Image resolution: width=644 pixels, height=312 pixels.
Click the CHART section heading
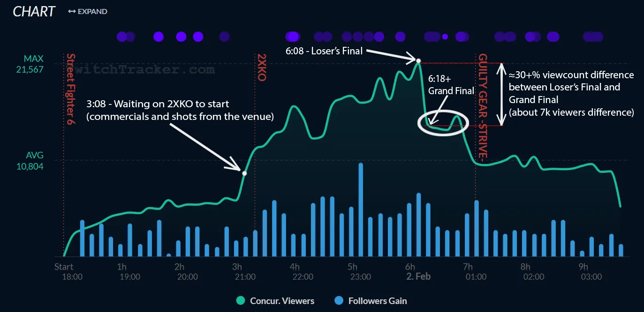click(x=34, y=11)
